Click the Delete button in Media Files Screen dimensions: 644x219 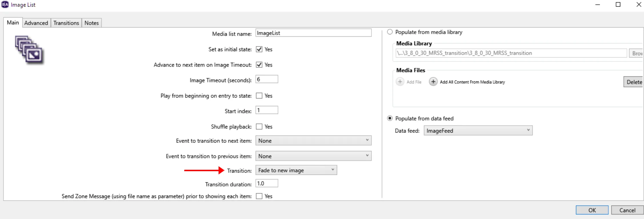(634, 82)
